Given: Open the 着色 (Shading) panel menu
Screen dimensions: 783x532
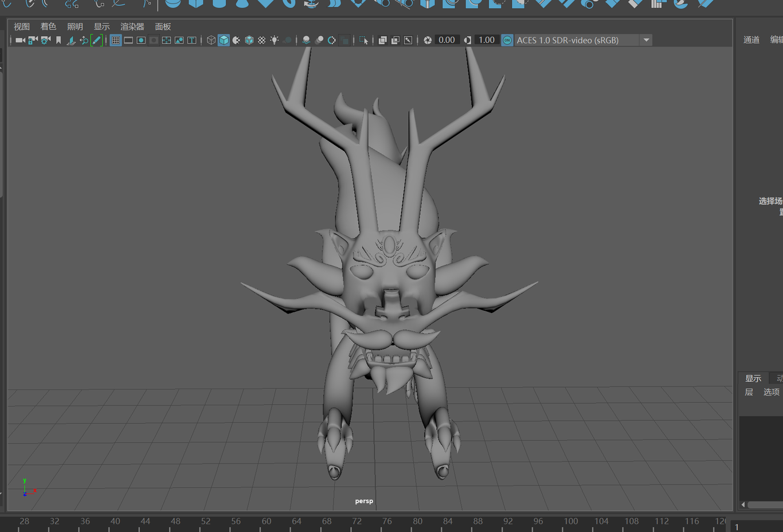Looking at the screenshot, I should pyautogui.click(x=48, y=26).
